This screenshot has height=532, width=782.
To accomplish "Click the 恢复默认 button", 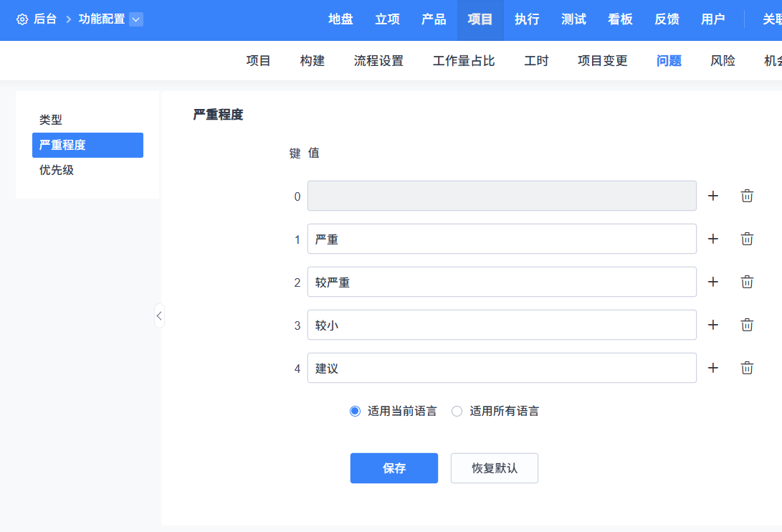I will tap(494, 468).
